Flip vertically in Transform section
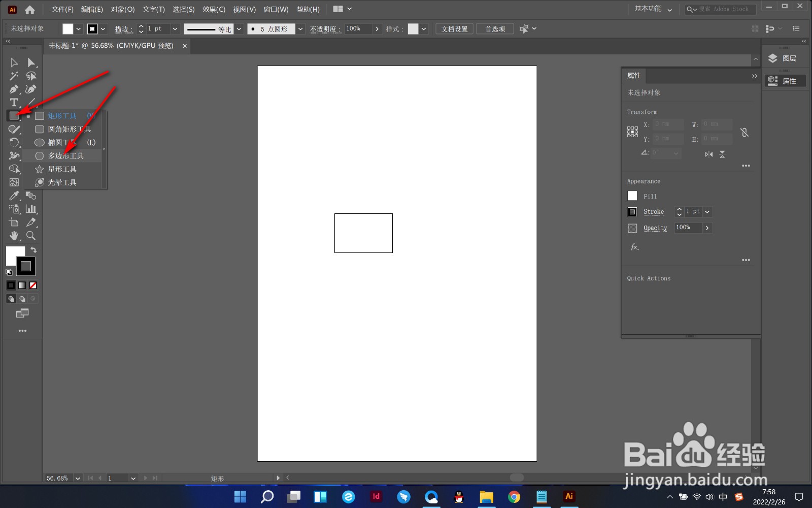The image size is (812, 508). click(x=722, y=154)
